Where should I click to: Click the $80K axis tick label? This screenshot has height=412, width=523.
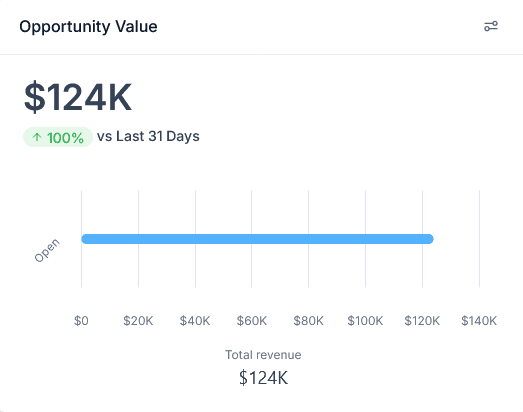(x=309, y=321)
